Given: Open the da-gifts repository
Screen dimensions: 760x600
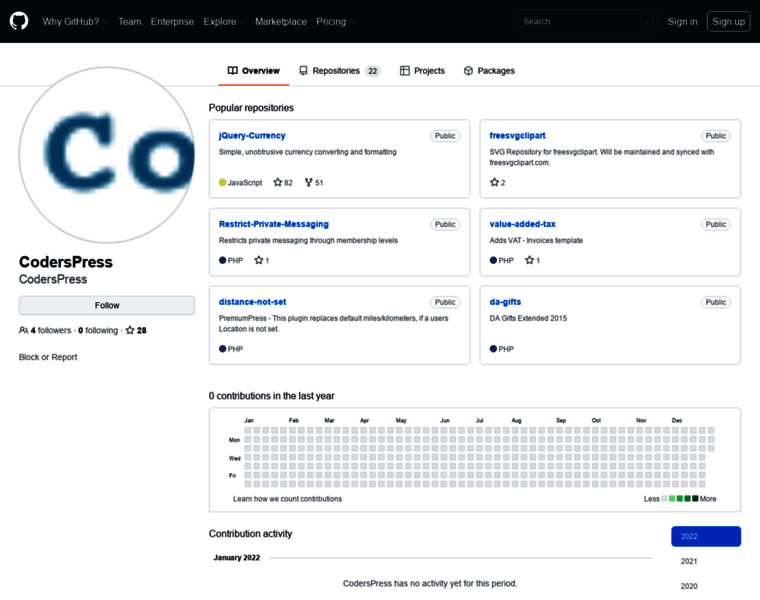Looking at the screenshot, I should point(505,302).
